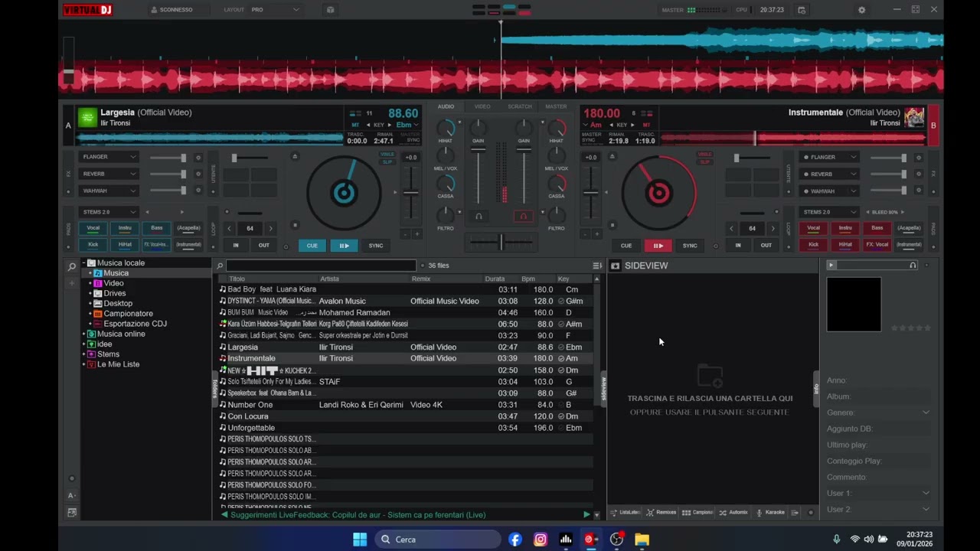Open the Karaoke sideview icon
The height and width of the screenshot is (551, 980).
pos(770,512)
